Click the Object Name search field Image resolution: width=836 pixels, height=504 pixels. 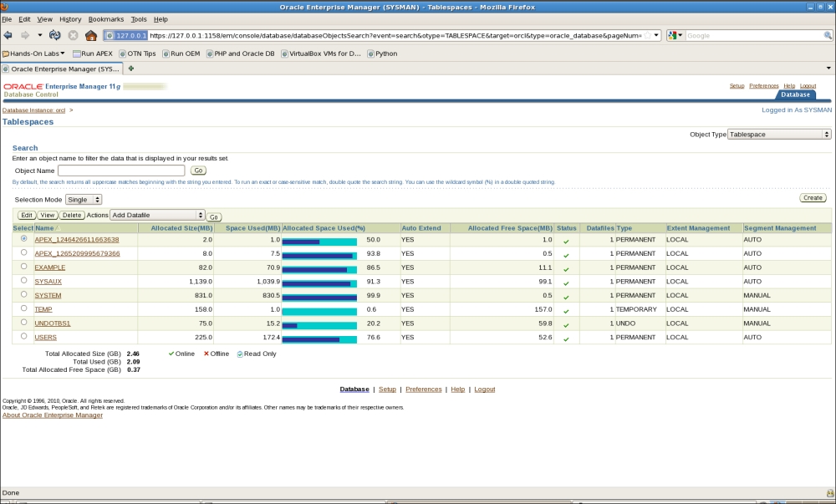(121, 171)
